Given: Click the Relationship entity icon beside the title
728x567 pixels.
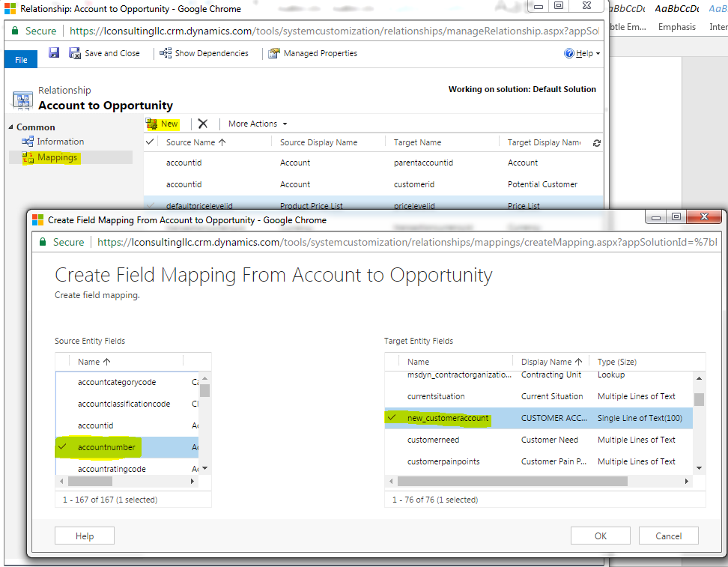Looking at the screenshot, I should pos(22,100).
